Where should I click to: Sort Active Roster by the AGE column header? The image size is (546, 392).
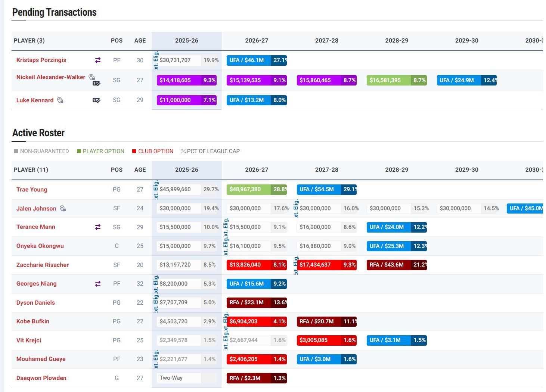140,170
